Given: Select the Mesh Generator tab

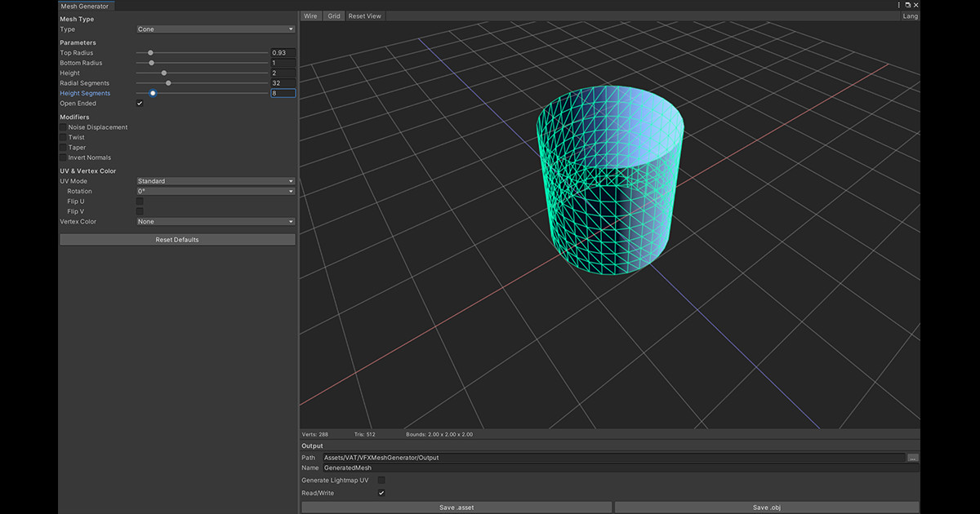Looking at the screenshot, I should click(x=84, y=6).
